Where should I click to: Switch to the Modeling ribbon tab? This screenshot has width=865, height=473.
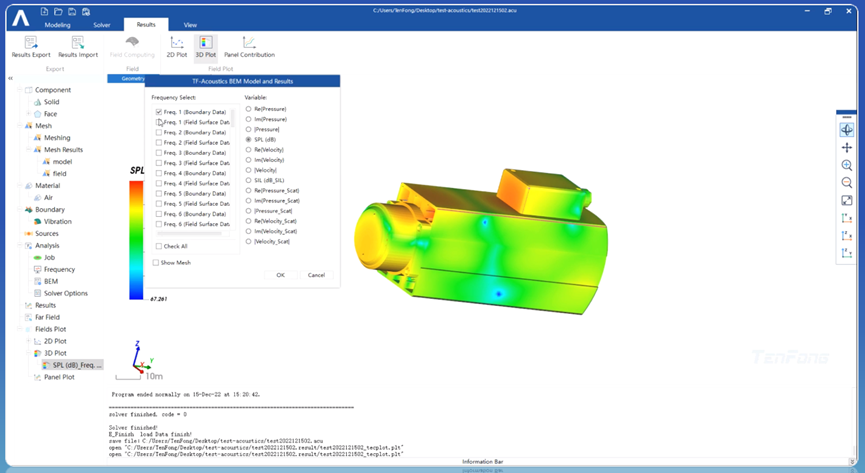pyautogui.click(x=57, y=25)
